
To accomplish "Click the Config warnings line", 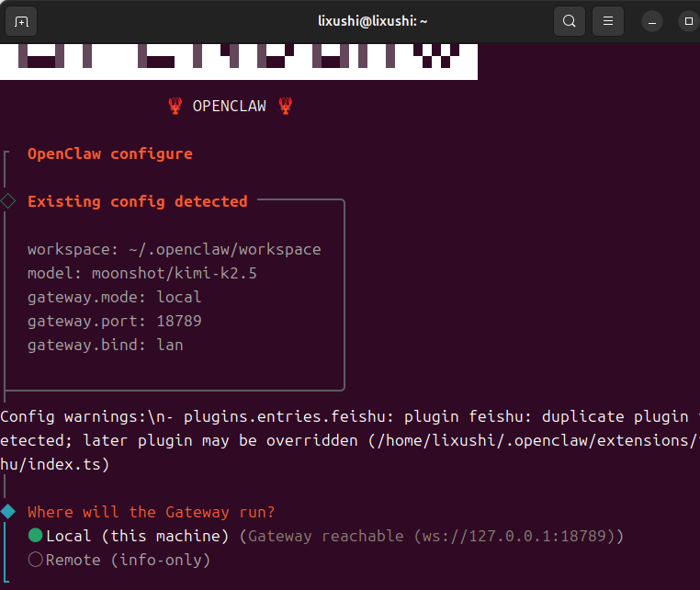I will [x=350, y=416].
